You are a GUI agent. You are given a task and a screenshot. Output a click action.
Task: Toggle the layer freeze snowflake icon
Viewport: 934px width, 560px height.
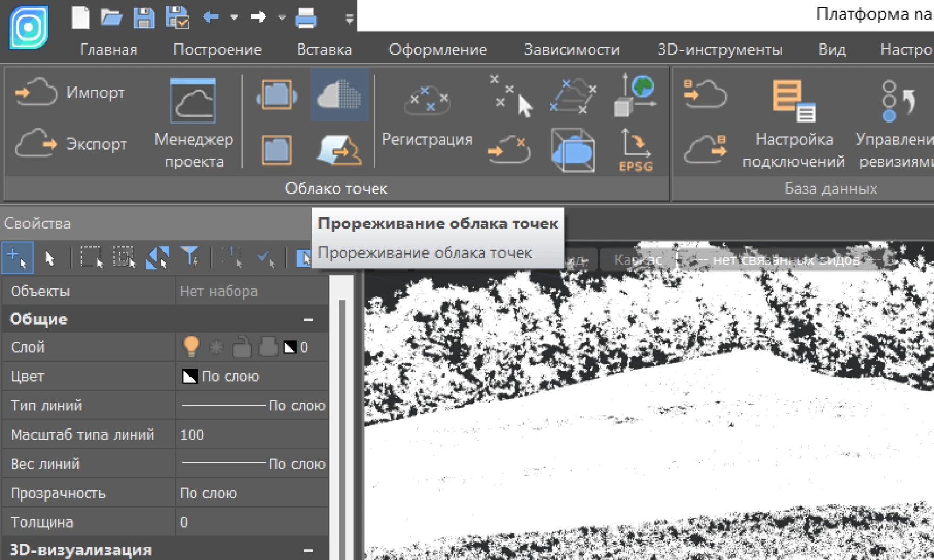[216, 347]
